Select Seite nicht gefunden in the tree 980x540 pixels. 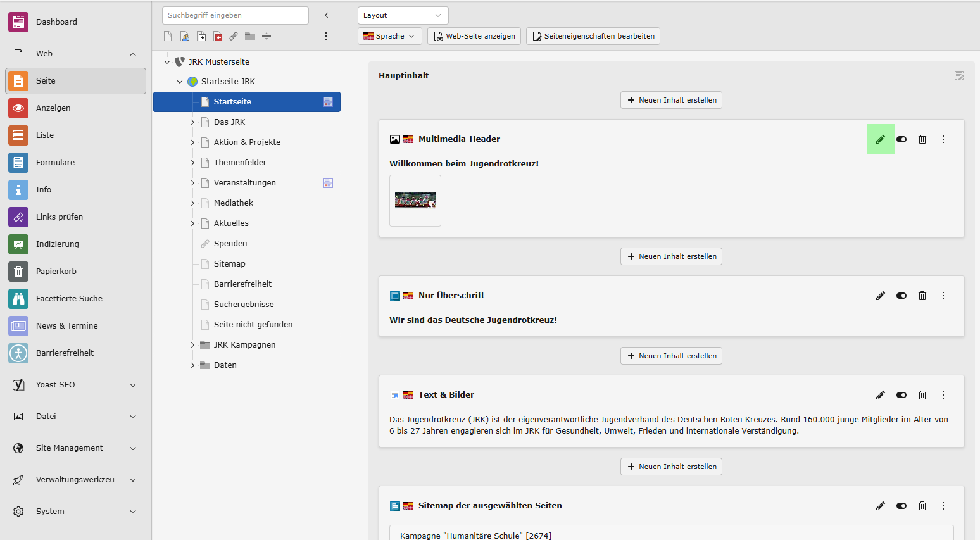(x=253, y=325)
